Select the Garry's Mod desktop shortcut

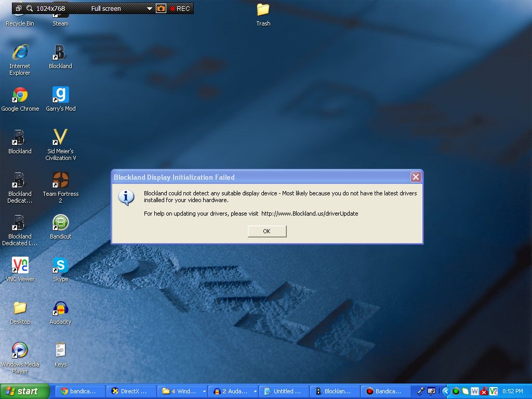[61, 99]
